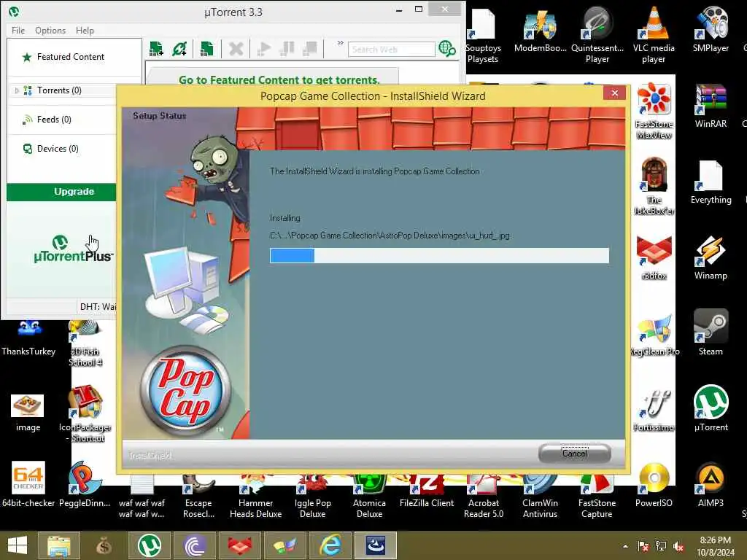
Task: Click Stop torrent toolbar icon
Action: pos(309,49)
